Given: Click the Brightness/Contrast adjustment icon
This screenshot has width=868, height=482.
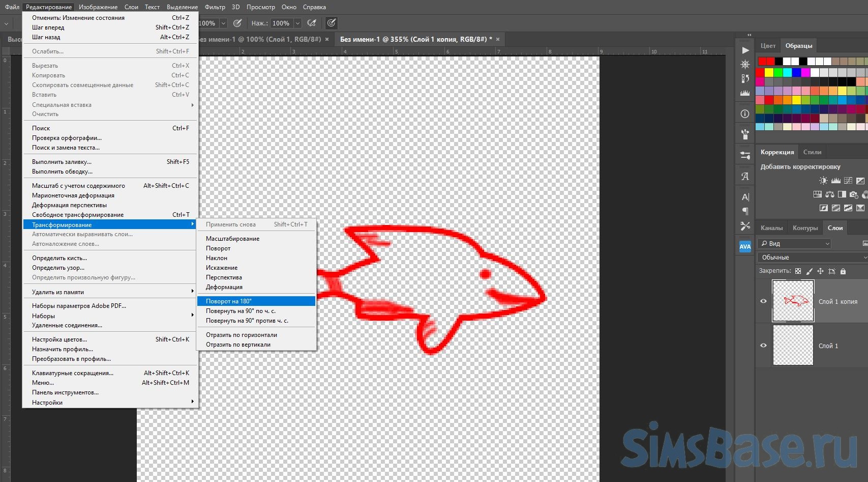Looking at the screenshot, I should tap(823, 181).
